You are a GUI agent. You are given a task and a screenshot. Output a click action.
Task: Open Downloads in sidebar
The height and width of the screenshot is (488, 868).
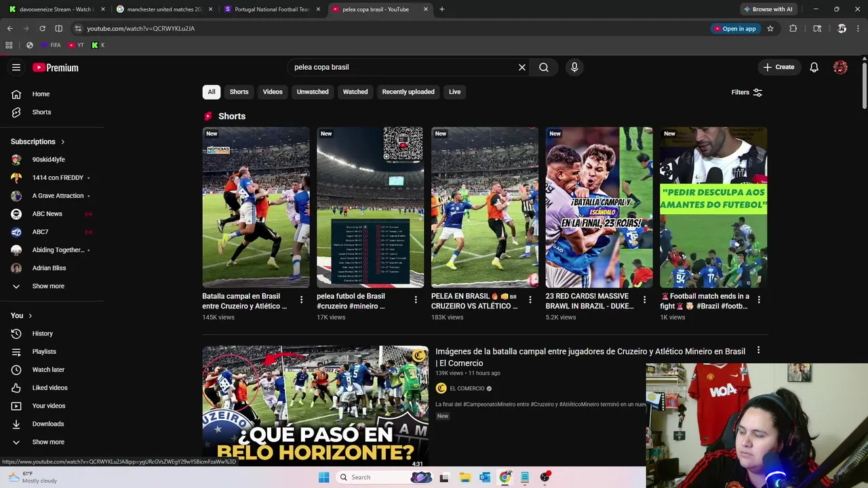(47, 424)
